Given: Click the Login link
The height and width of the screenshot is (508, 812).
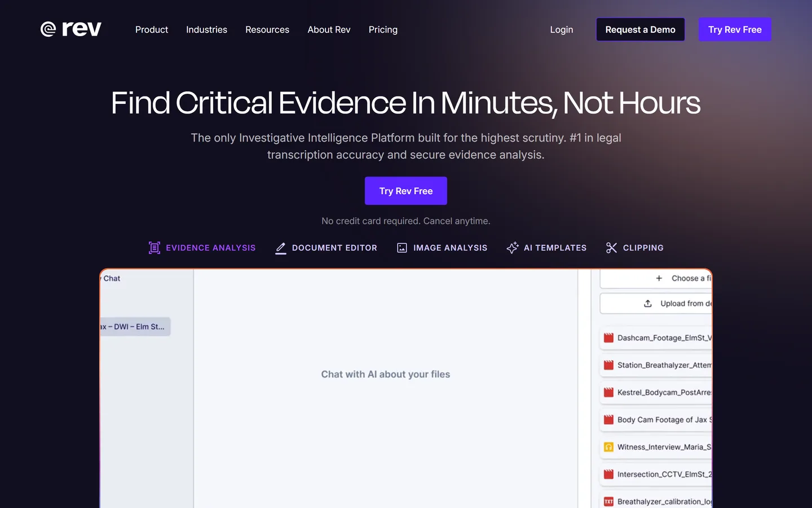Looking at the screenshot, I should pos(562,29).
